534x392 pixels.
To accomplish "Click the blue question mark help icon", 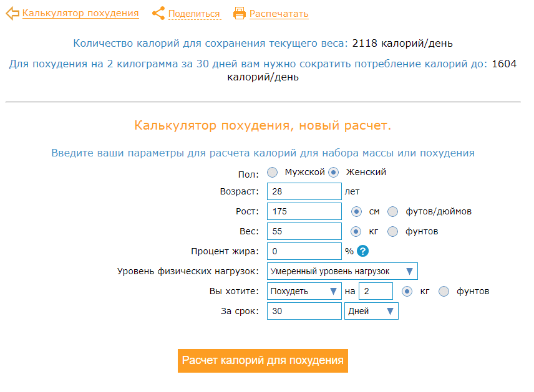I will [x=362, y=251].
